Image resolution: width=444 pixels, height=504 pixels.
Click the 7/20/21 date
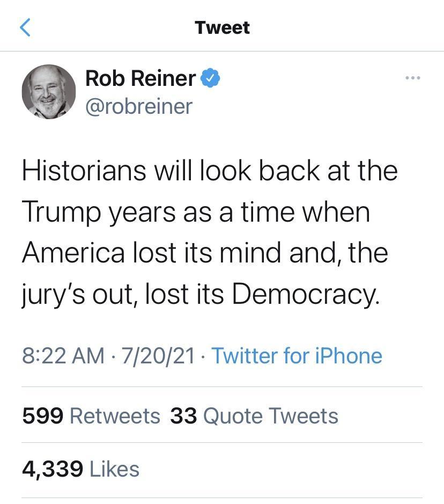[158, 355]
